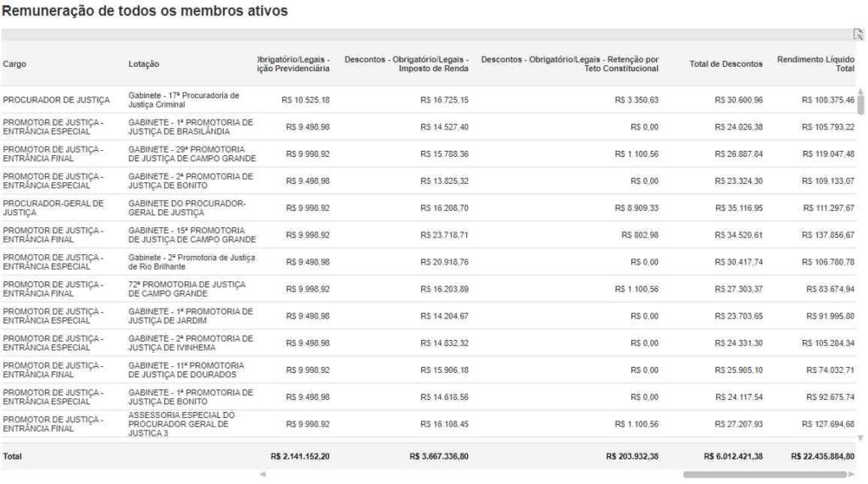Sort by Total de Descontos header

pyautogui.click(x=726, y=64)
